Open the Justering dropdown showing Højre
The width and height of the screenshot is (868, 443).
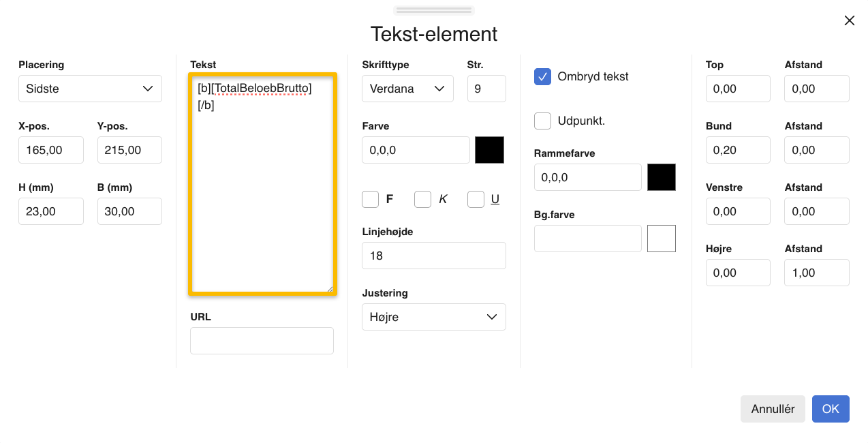tap(434, 317)
